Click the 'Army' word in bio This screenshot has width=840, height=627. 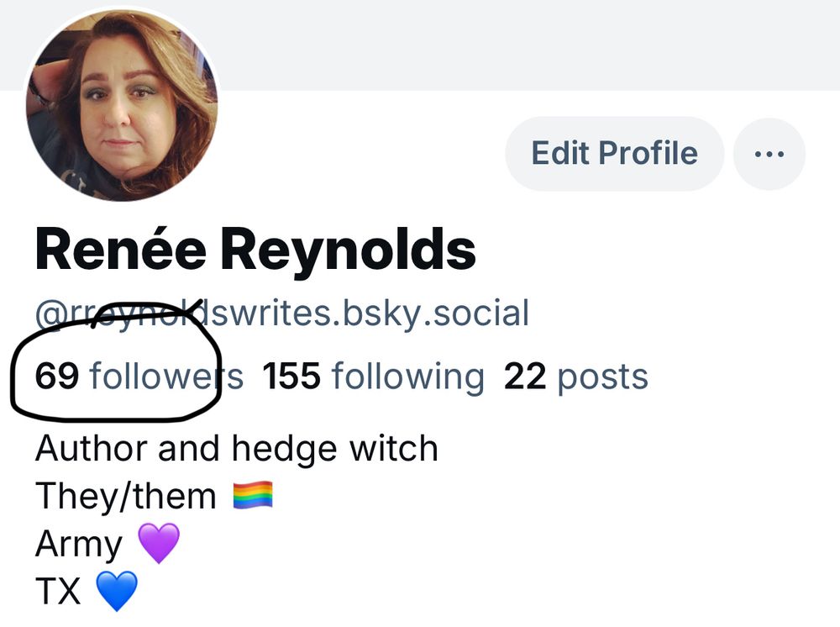[x=79, y=545]
